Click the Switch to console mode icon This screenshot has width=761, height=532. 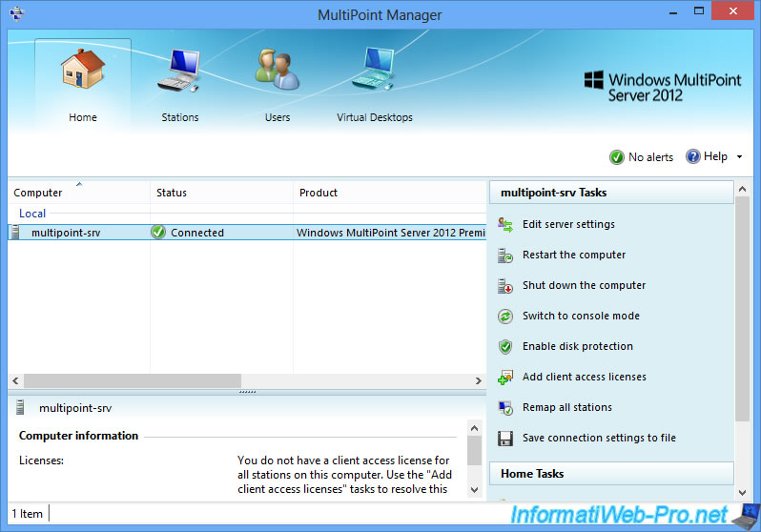point(505,317)
